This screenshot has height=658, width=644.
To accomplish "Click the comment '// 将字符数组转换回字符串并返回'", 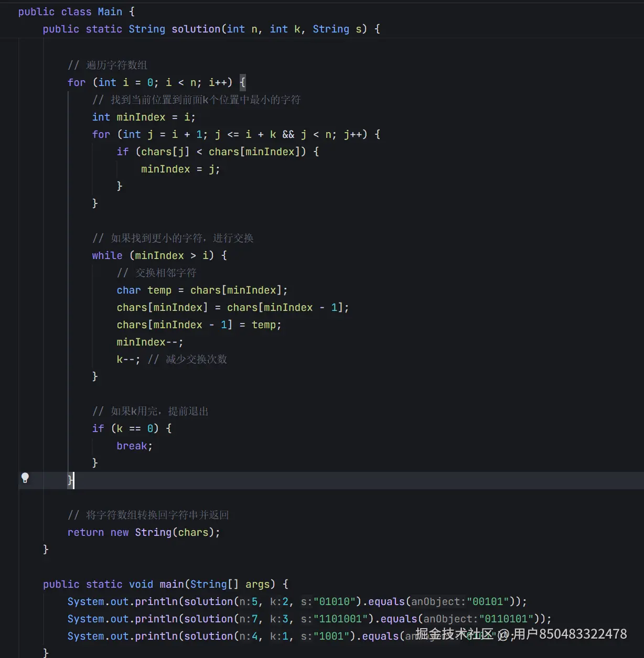I will (x=148, y=515).
